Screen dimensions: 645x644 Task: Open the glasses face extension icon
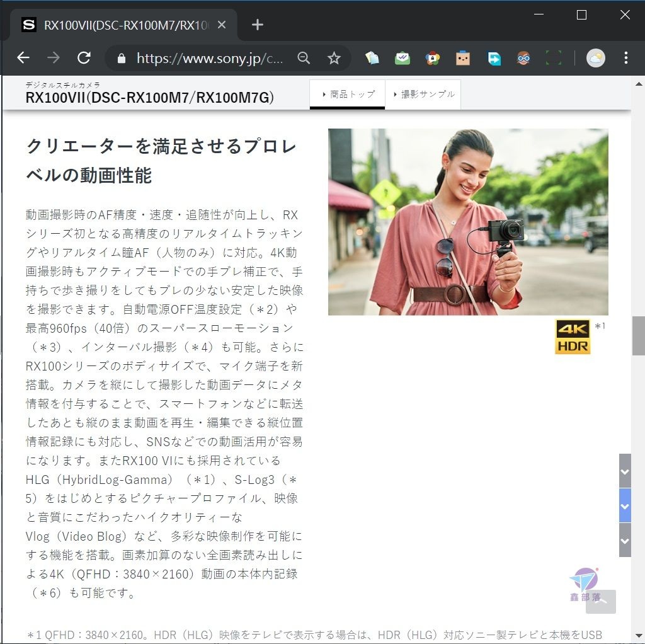523,58
